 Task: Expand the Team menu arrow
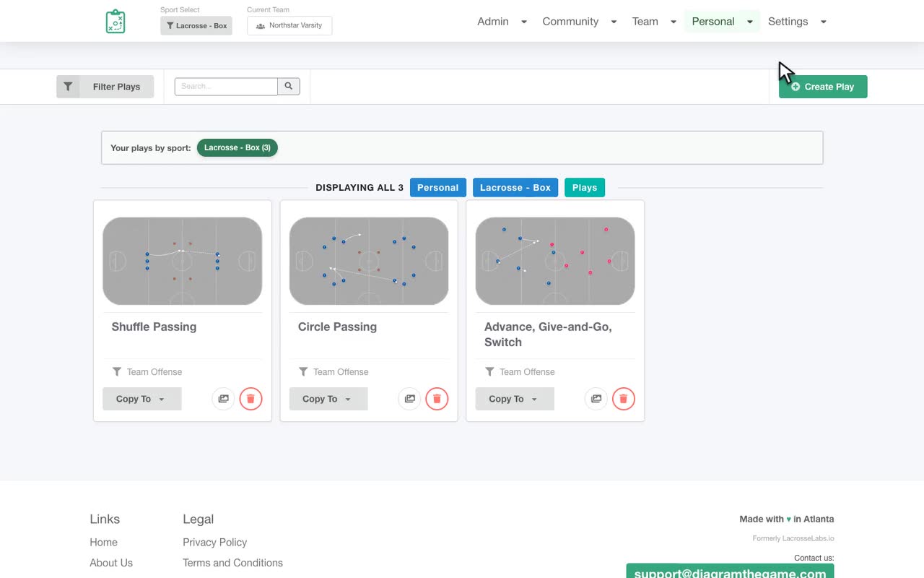[x=674, y=22]
